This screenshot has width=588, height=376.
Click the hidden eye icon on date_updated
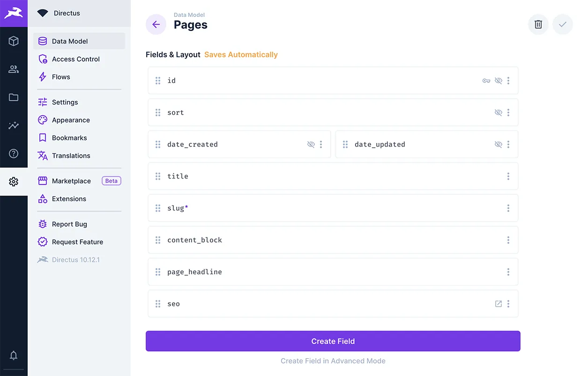(499, 144)
